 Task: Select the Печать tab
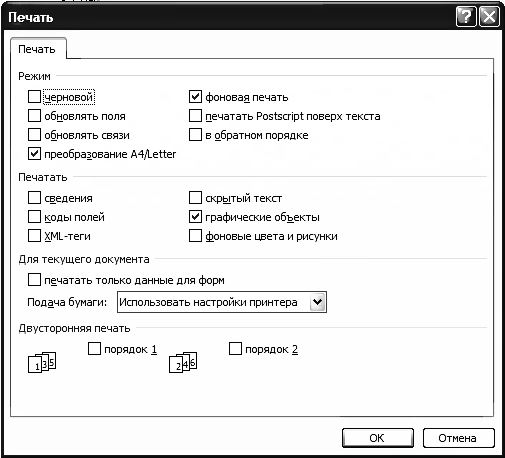click(37, 49)
